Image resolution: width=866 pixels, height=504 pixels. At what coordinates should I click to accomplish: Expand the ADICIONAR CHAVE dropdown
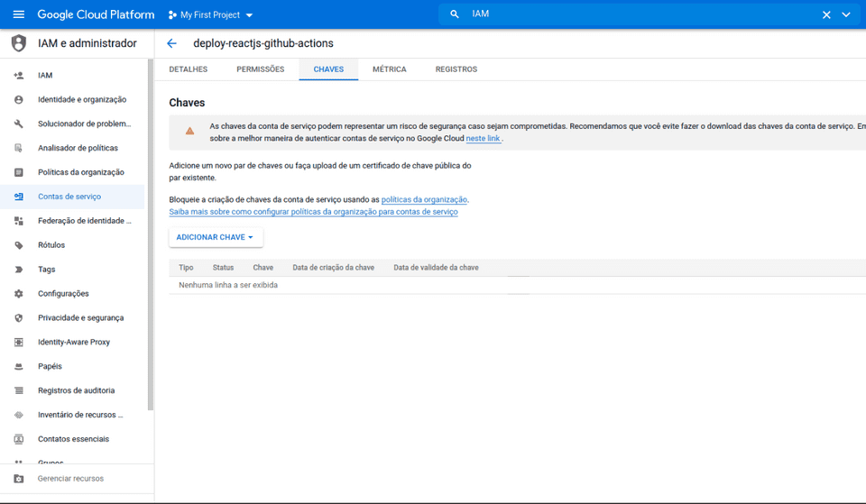[216, 237]
